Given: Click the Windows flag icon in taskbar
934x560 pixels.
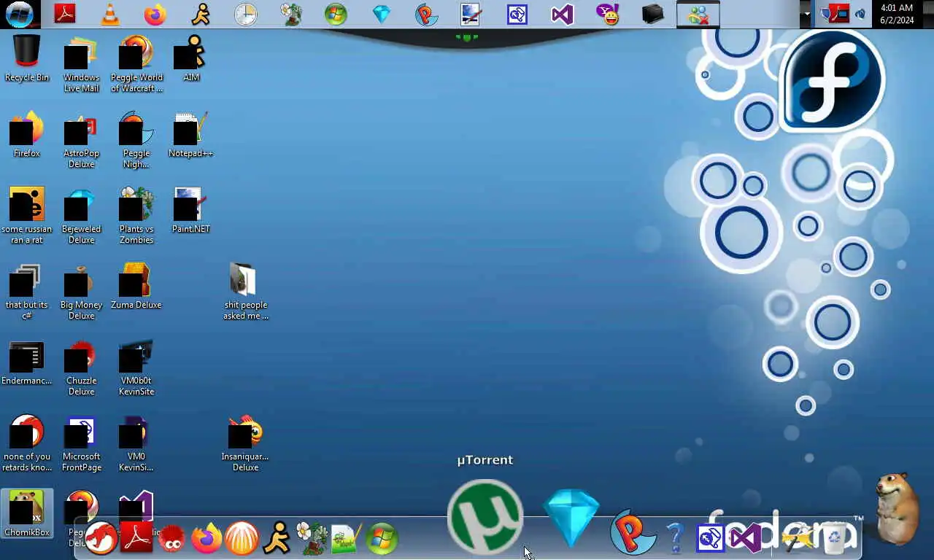Looking at the screenshot, I should click(336, 14).
